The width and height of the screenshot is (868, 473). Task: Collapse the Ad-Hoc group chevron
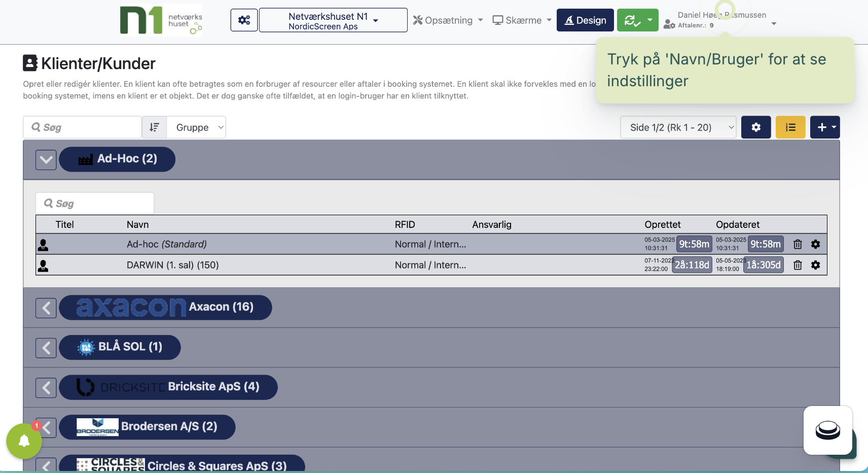(x=46, y=160)
